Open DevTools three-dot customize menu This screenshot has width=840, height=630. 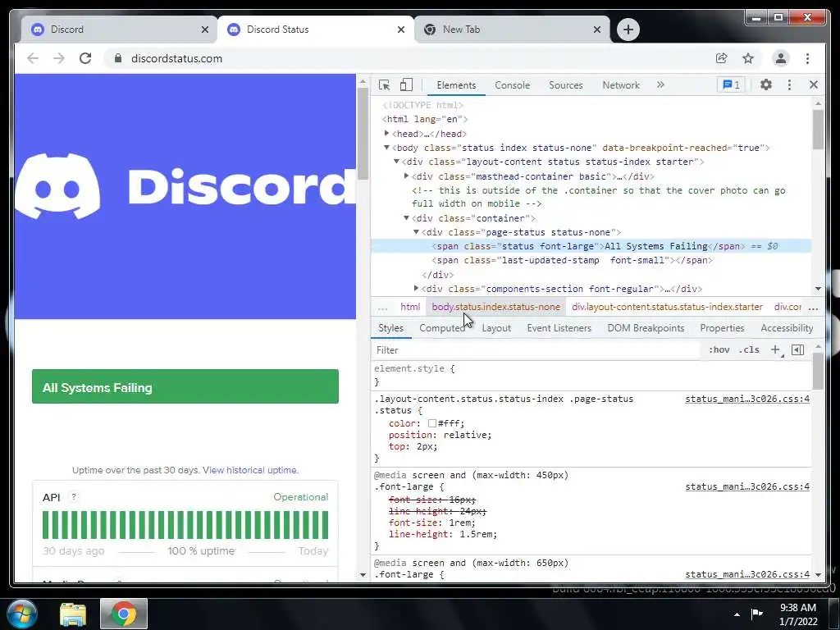pyautogui.click(x=789, y=84)
